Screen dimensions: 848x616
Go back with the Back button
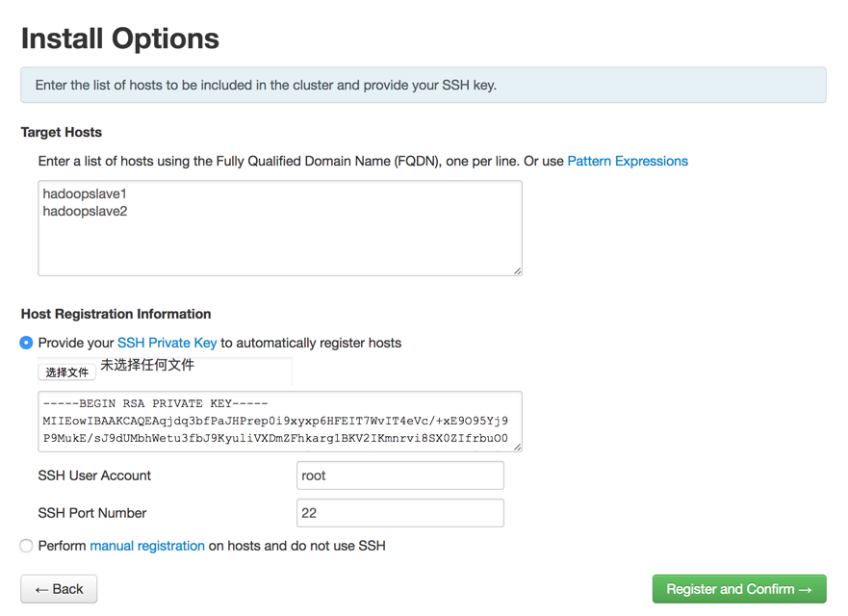click(x=59, y=589)
